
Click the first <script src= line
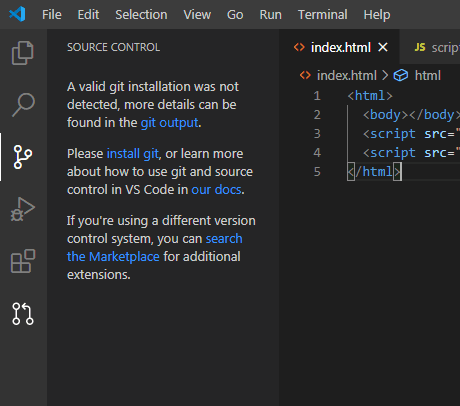pos(411,134)
